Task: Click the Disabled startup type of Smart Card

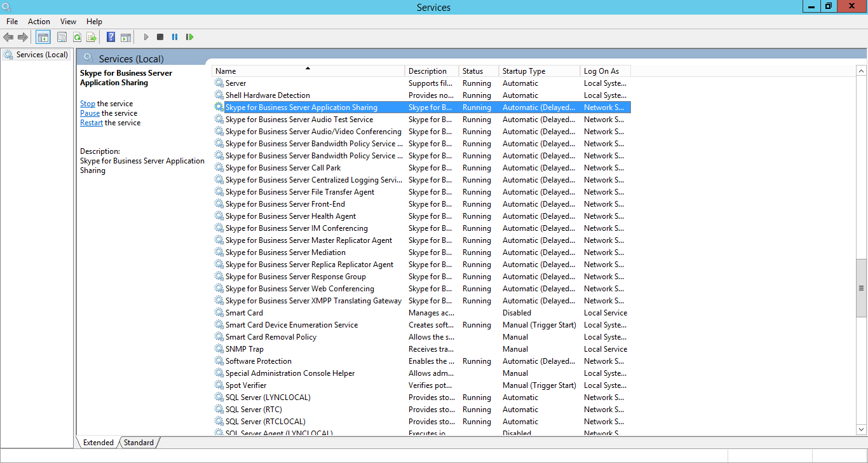Action: tap(517, 313)
